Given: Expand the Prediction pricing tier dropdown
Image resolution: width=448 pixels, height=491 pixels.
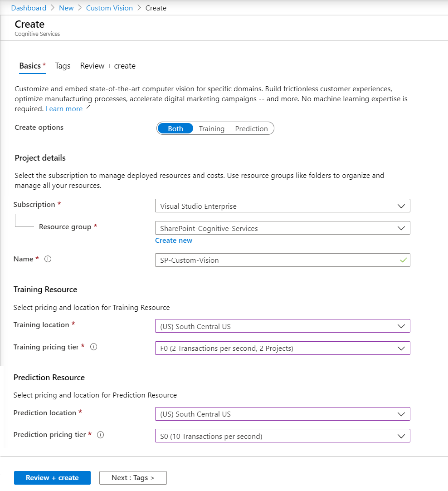Looking at the screenshot, I should pyautogui.click(x=282, y=436).
